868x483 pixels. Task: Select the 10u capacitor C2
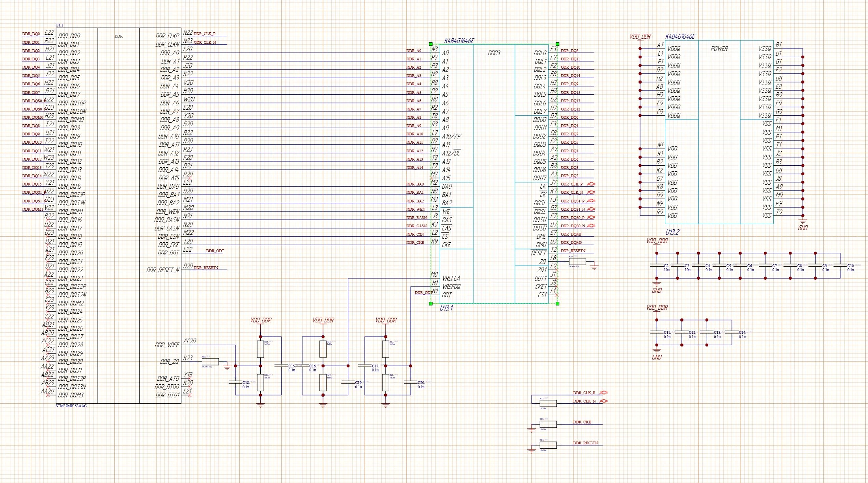(x=657, y=266)
